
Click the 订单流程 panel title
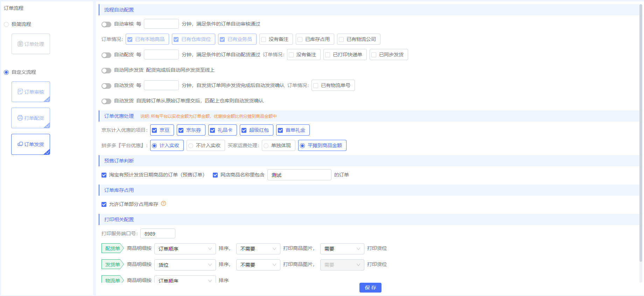(x=14, y=8)
